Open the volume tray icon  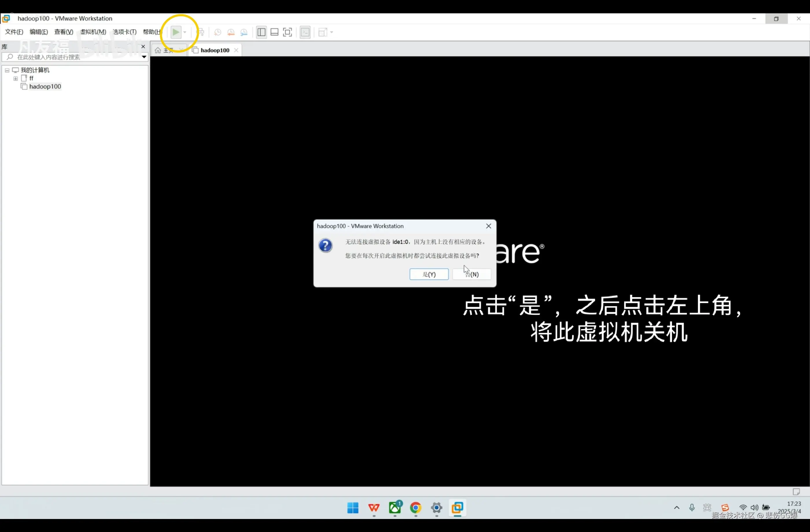pyautogui.click(x=754, y=507)
